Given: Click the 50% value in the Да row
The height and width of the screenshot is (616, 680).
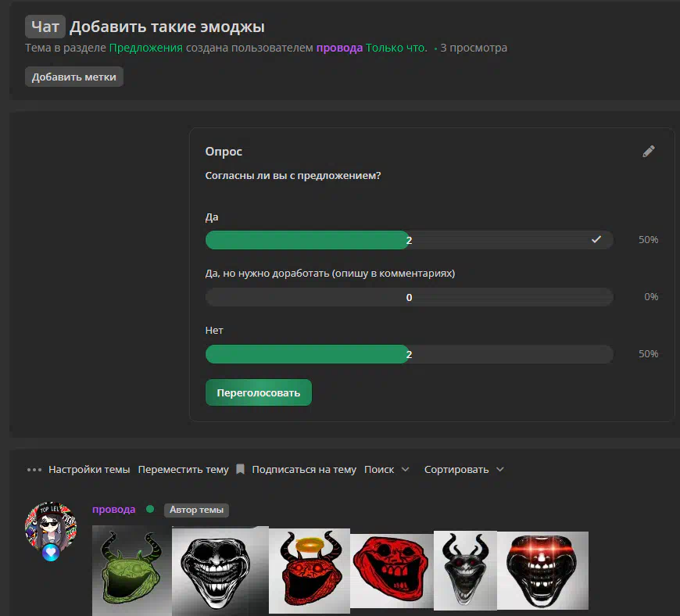Looking at the screenshot, I should tap(648, 239).
